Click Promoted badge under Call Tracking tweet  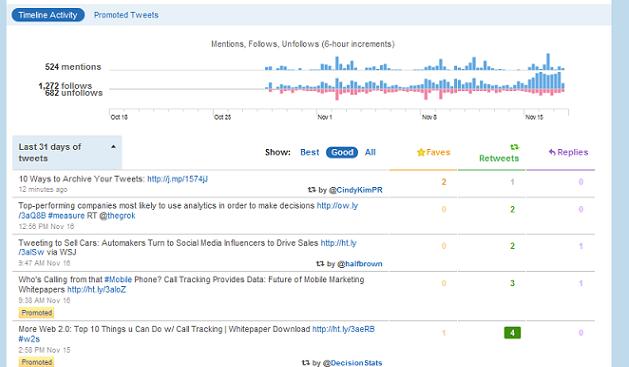click(37, 313)
